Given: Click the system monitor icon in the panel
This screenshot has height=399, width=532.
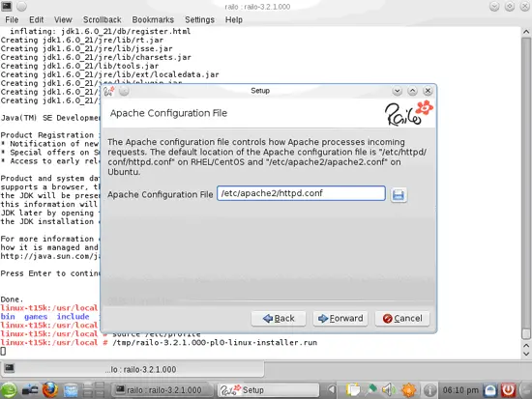Looking at the screenshot, I should coord(30,390).
